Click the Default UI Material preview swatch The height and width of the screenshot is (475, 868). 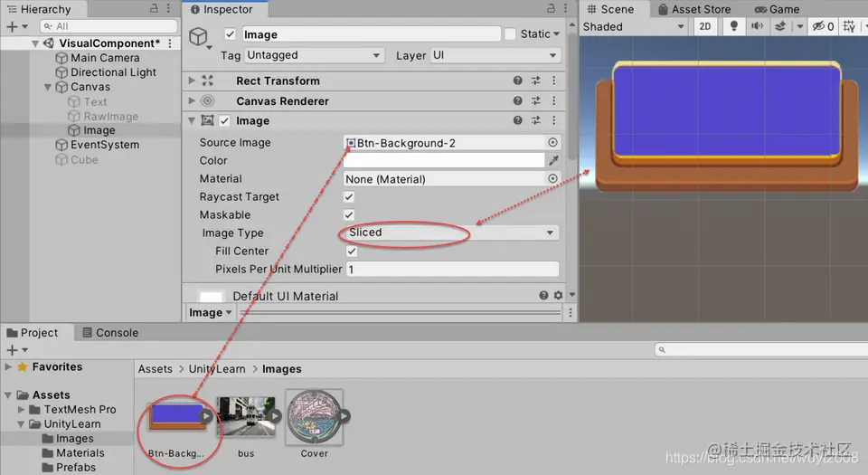211,296
